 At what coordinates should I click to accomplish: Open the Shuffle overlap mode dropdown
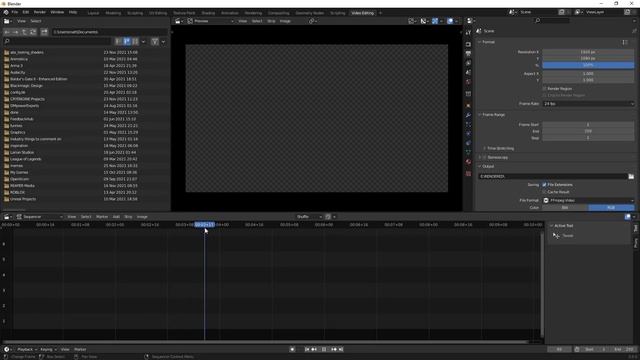[309, 217]
